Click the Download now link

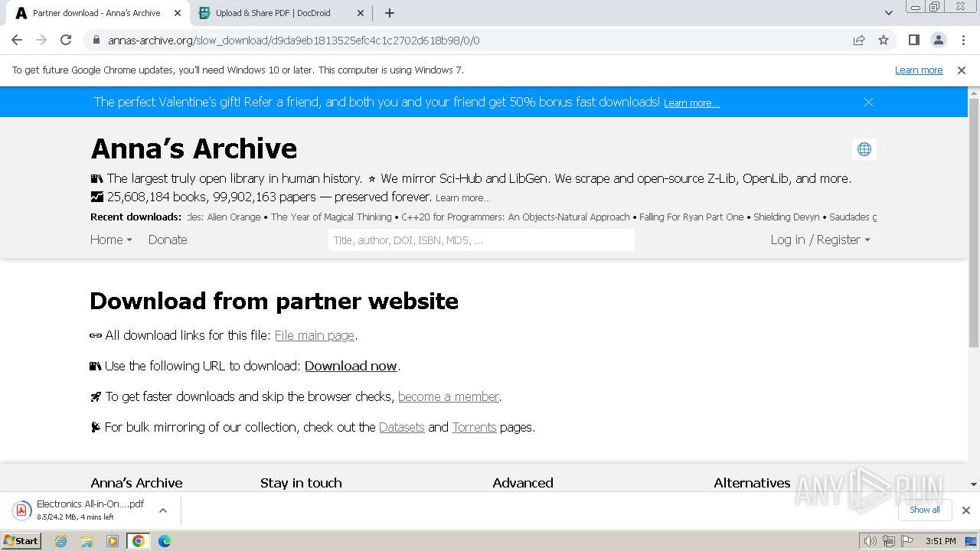click(x=351, y=366)
